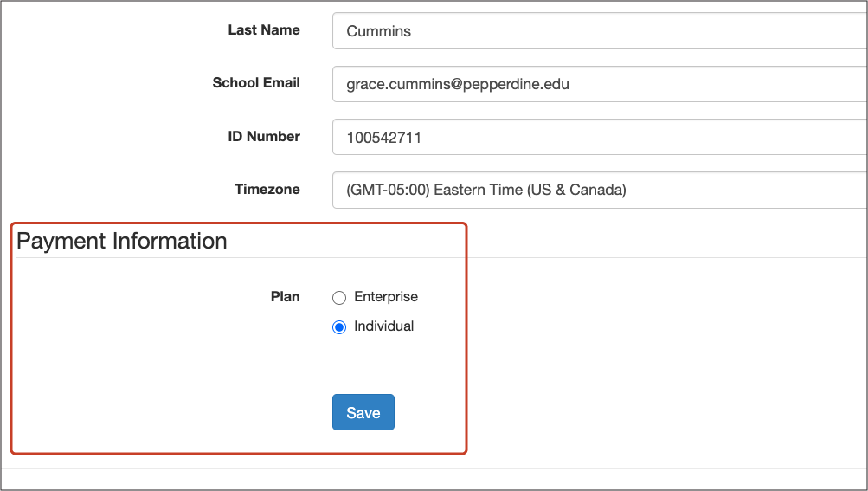The height and width of the screenshot is (491, 868).
Task: Click the Payment Information heading
Action: click(x=122, y=241)
